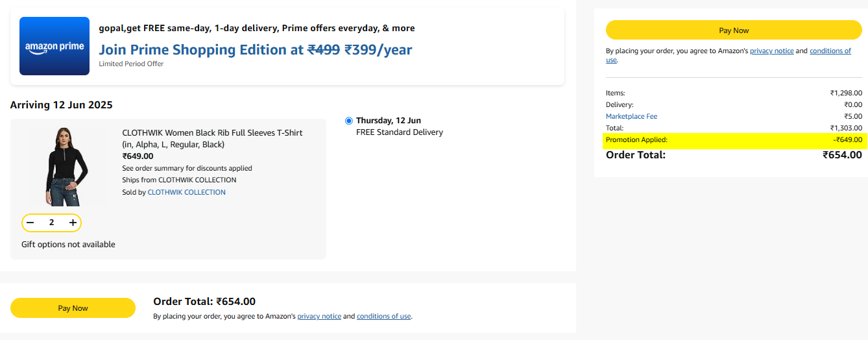Click the highlighted Promotion Applied row
Image resolution: width=868 pixels, height=340 pixels.
click(x=734, y=140)
